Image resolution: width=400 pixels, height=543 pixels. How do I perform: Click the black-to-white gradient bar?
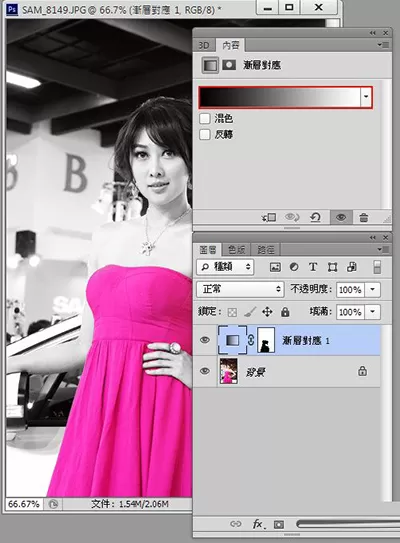point(281,97)
